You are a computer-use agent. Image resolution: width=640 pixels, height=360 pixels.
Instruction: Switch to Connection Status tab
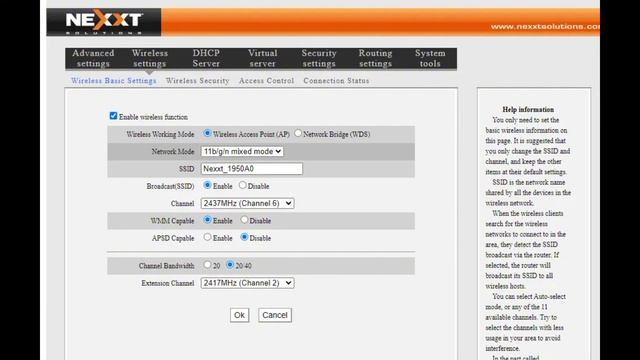pyautogui.click(x=336, y=81)
